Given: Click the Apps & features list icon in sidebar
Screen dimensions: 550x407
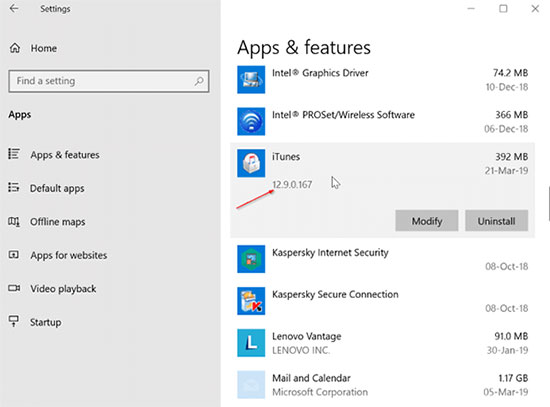Looking at the screenshot, I should click(14, 154).
